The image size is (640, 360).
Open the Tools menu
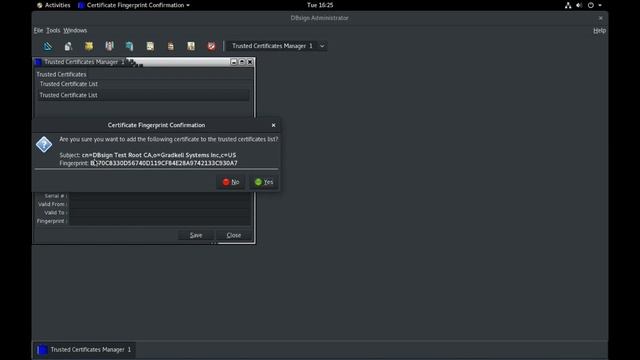[53, 31]
